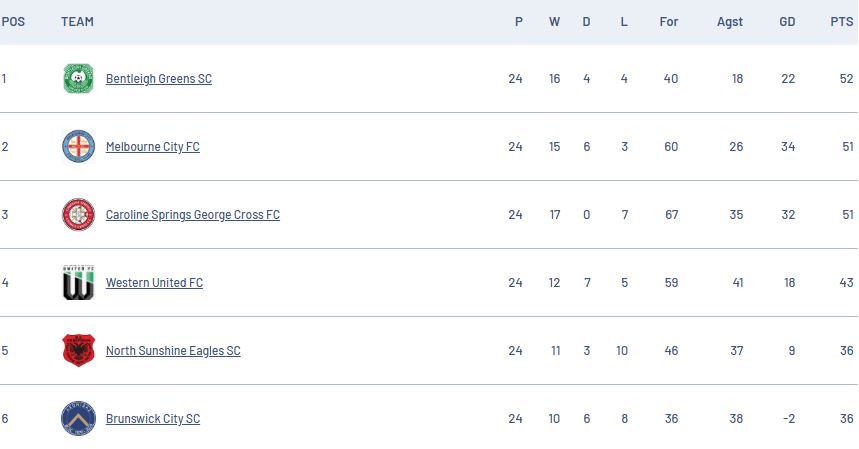The height and width of the screenshot is (449, 859).
Task: Open the Melbourne City FC team page
Action: pos(153,147)
